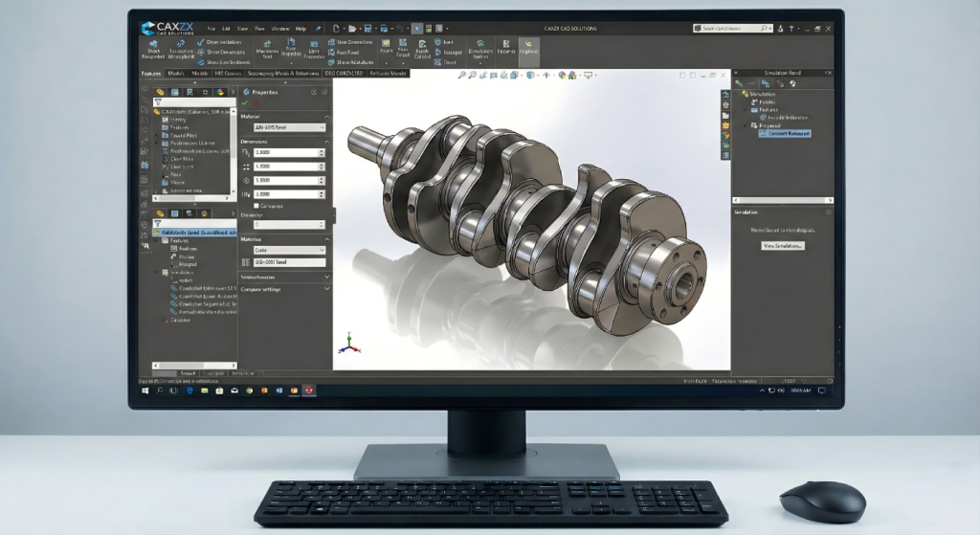Viewport: 980px width, 535px height.
Task: Toggle the checkbox under the Dimensions fields
Action: tap(256, 206)
